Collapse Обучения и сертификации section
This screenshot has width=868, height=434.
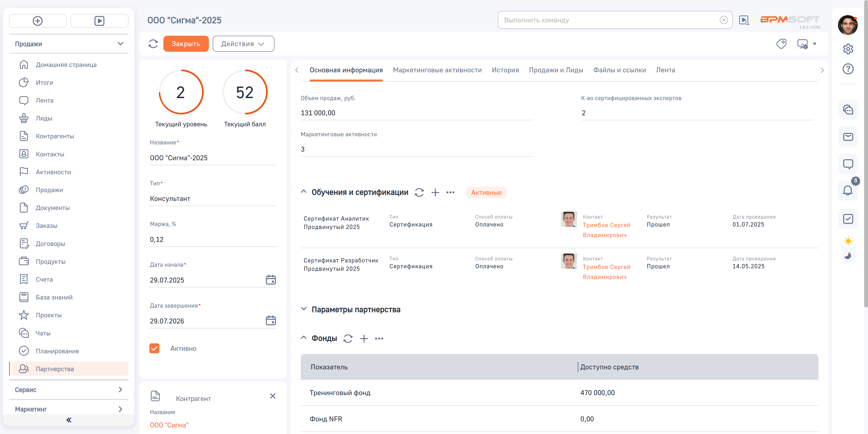[304, 192]
